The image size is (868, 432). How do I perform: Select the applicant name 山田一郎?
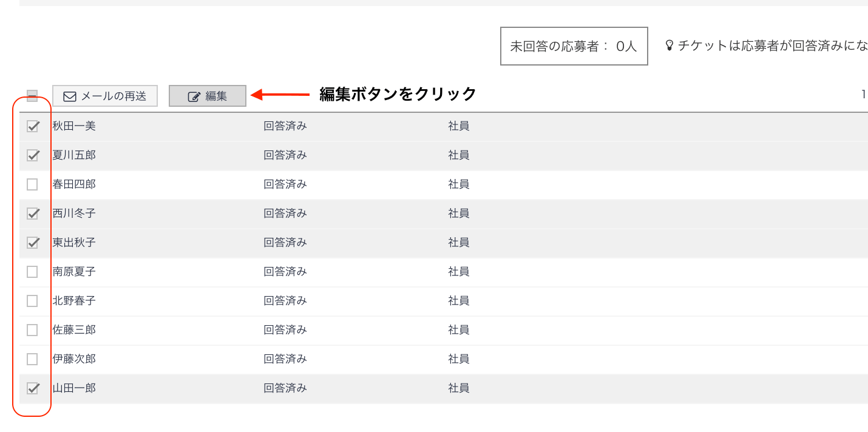74,388
